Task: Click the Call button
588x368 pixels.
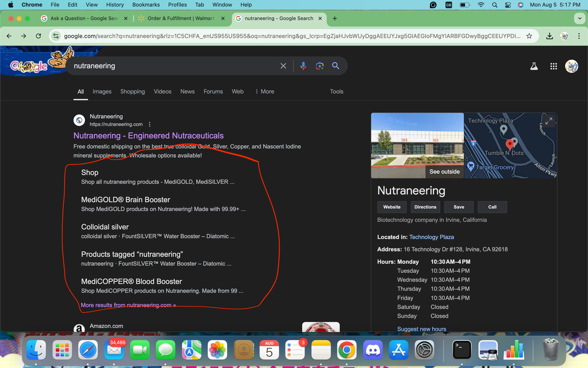Action: coord(492,207)
